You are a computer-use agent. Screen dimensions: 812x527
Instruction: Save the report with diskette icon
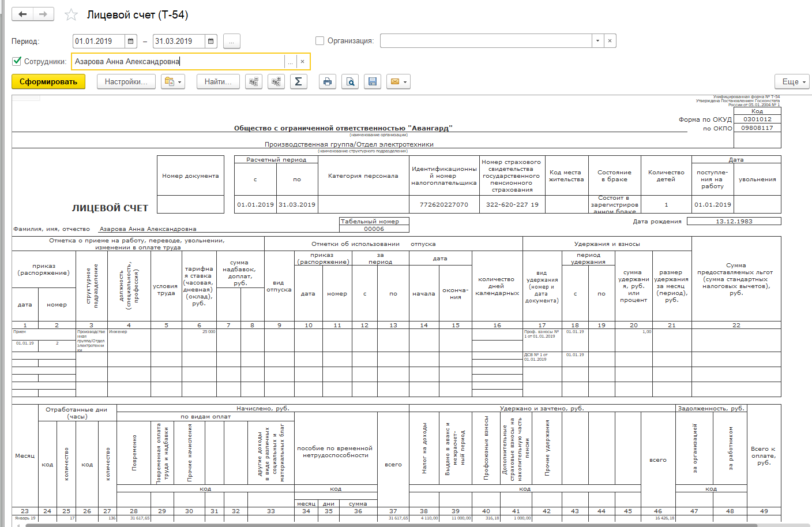click(x=372, y=82)
